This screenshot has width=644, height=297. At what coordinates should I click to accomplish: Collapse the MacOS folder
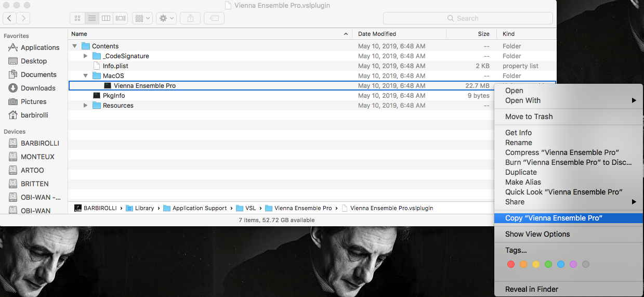click(x=86, y=76)
